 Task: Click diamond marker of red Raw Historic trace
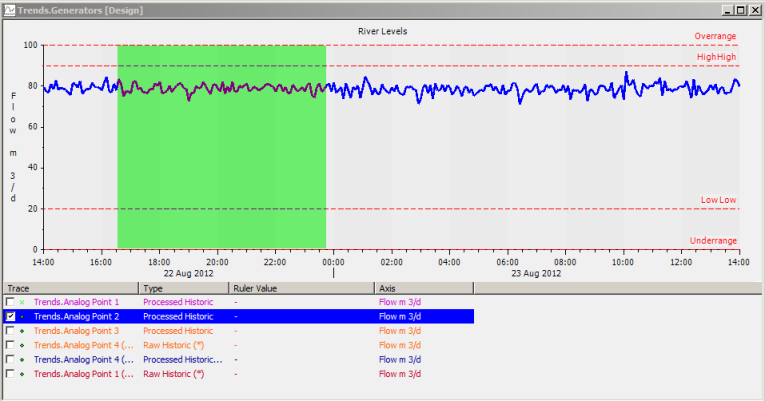click(x=23, y=373)
